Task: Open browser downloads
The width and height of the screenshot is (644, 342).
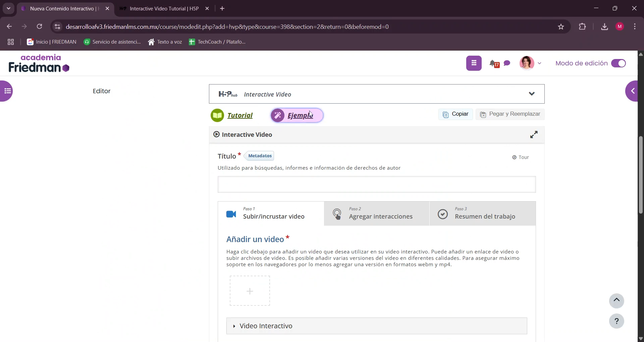Action: click(x=604, y=27)
